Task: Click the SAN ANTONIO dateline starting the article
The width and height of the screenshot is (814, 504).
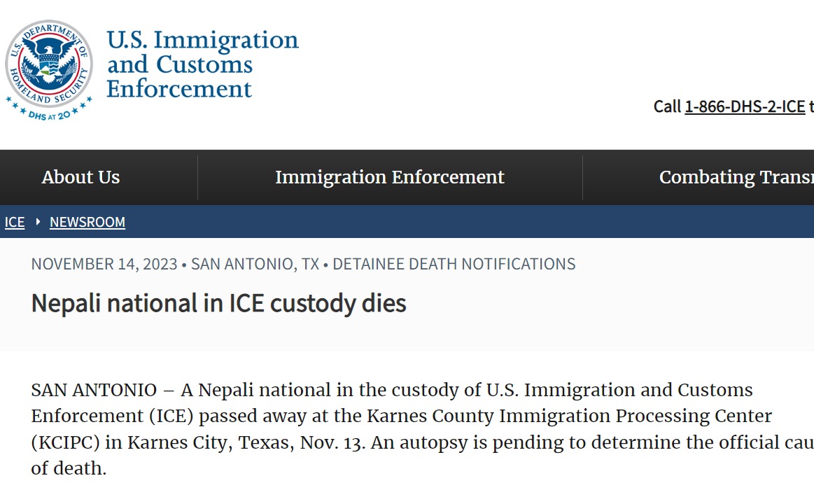Action: (93, 390)
